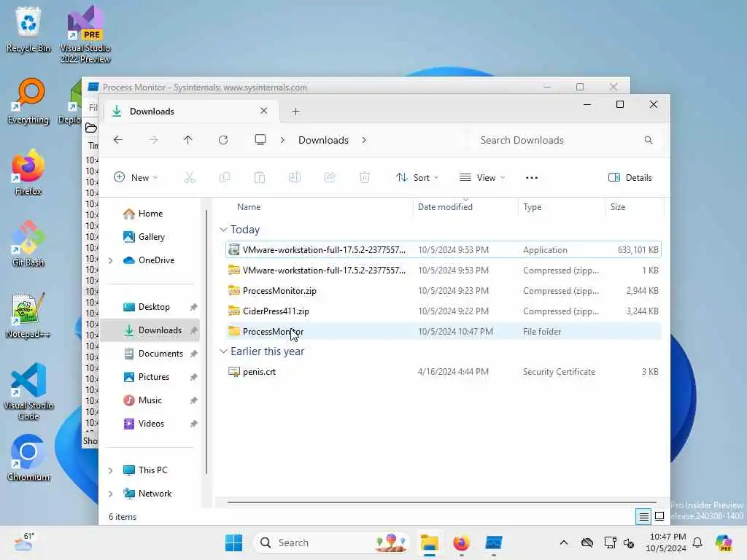
Task: Open the View dropdown menu
Action: 481,178
